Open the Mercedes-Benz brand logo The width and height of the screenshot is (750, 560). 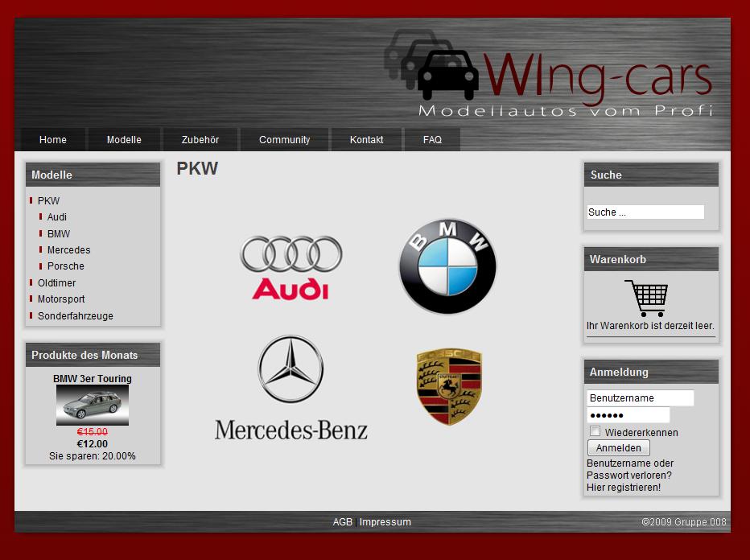click(x=291, y=388)
